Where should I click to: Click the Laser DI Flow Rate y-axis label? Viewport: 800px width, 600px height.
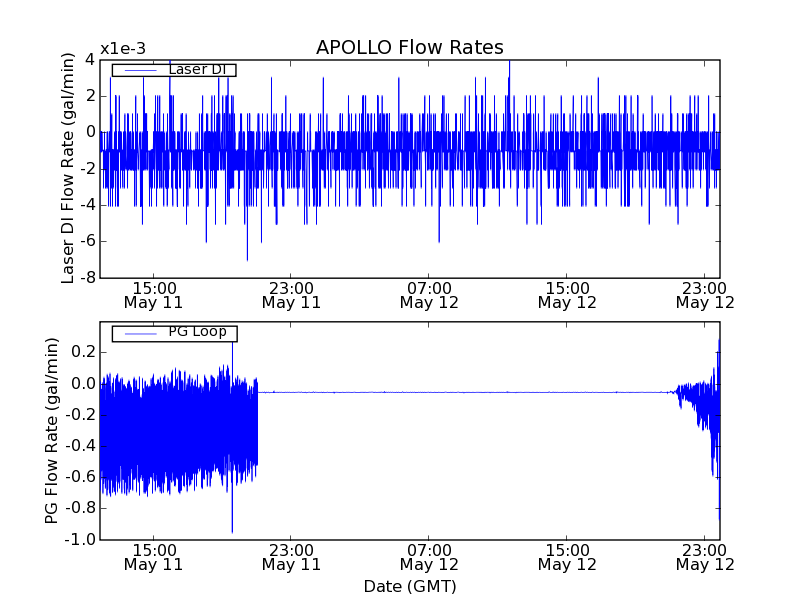pyautogui.click(x=69, y=168)
